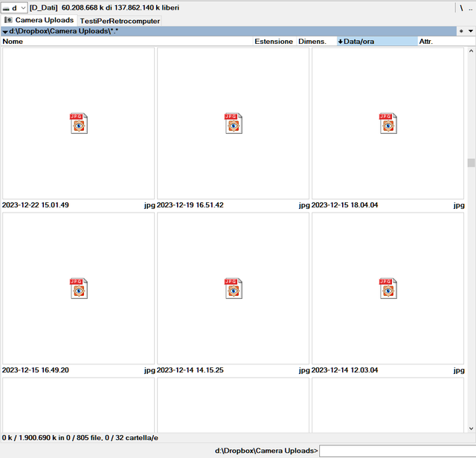The image size is (476, 458).
Task: Click the camera icon on Camera Uploads tab
Action: [x=8, y=20]
